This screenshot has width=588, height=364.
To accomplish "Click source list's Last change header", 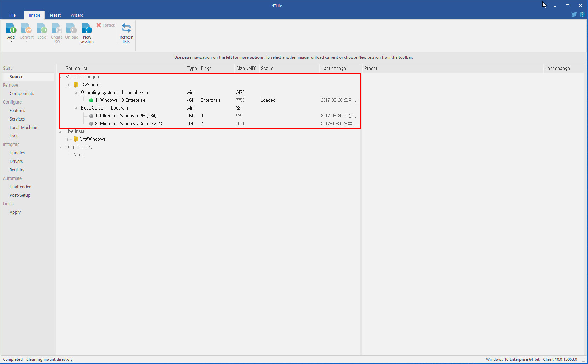I will [340, 69].
